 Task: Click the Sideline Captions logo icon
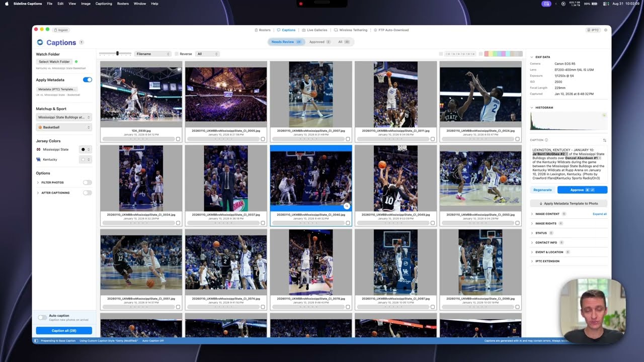40,43
